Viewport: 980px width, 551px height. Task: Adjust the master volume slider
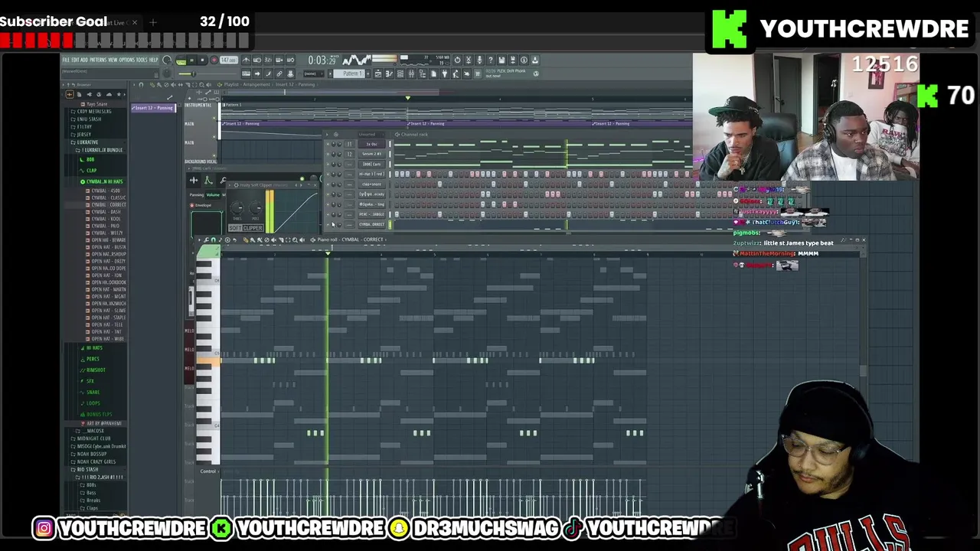click(x=194, y=73)
